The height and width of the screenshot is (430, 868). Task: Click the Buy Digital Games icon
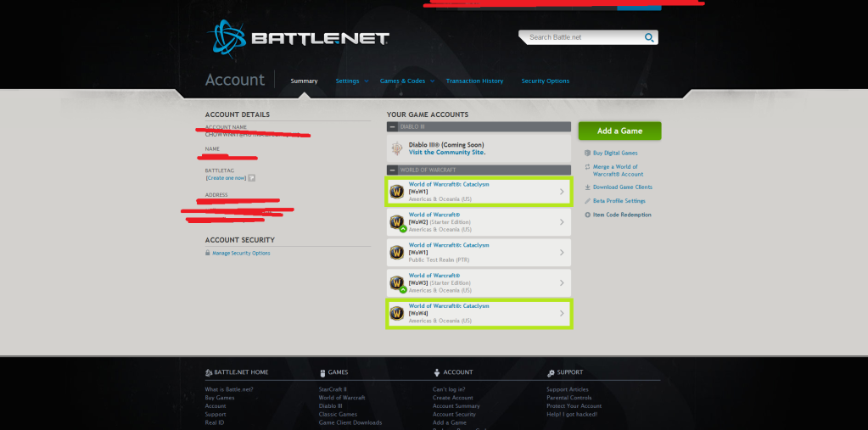587,153
